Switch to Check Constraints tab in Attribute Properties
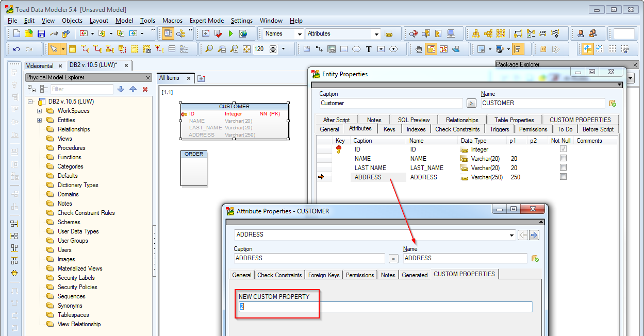Screen dimensions: 644x336 pyautogui.click(x=279, y=275)
